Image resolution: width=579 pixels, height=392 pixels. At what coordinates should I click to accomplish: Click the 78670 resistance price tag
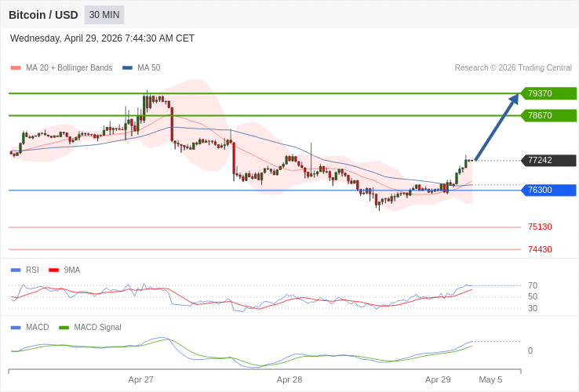click(548, 115)
